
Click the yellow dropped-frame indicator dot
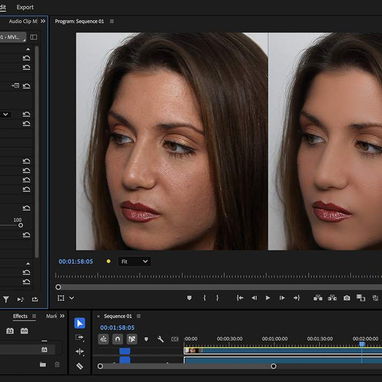[x=108, y=261]
